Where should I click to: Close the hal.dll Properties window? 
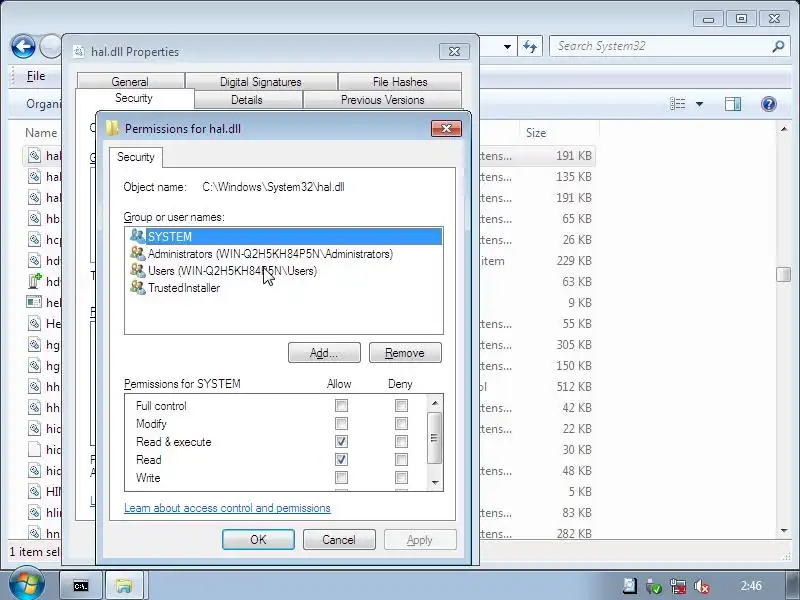[454, 52]
